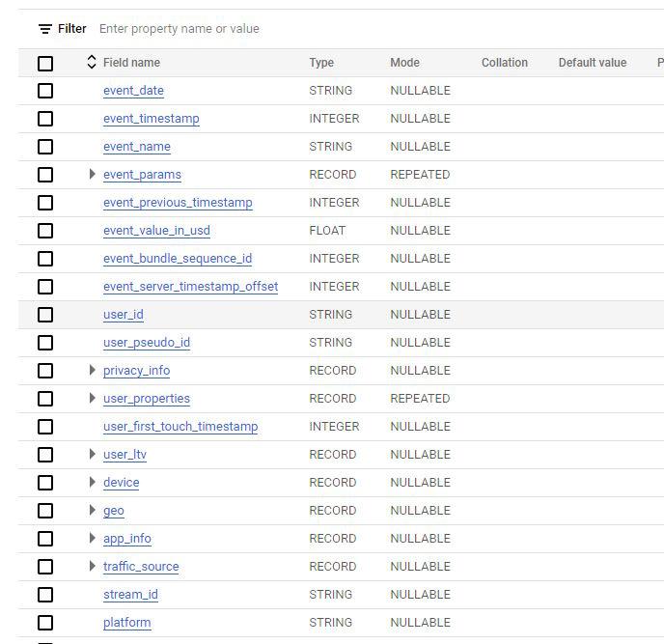Check the event_date row checkbox
Image resolution: width=664 pixels, height=644 pixels.
[x=45, y=91]
